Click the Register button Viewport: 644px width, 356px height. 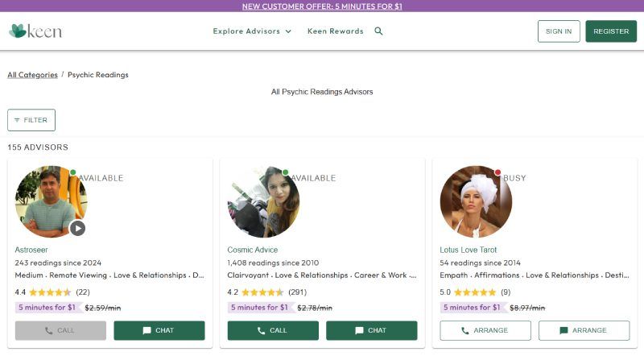[611, 31]
